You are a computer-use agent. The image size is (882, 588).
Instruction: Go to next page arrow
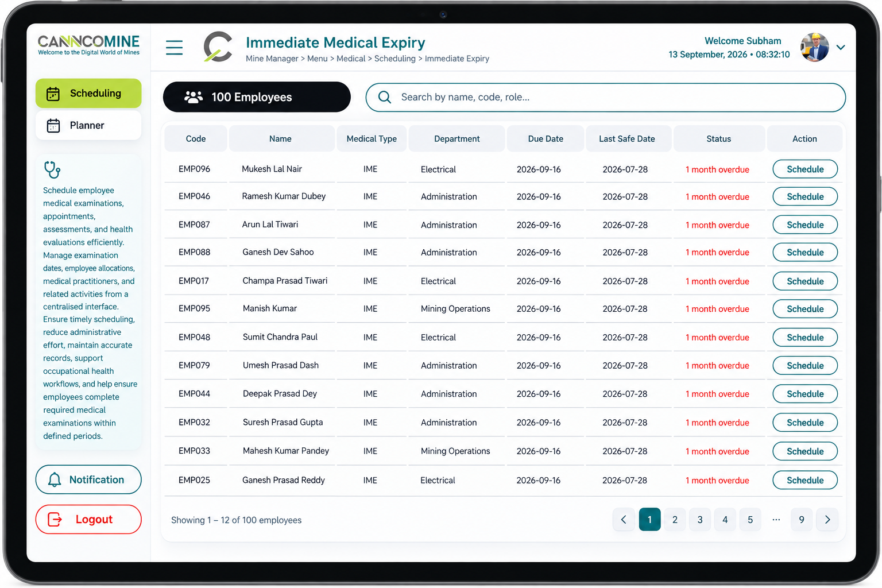pos(827,520)
